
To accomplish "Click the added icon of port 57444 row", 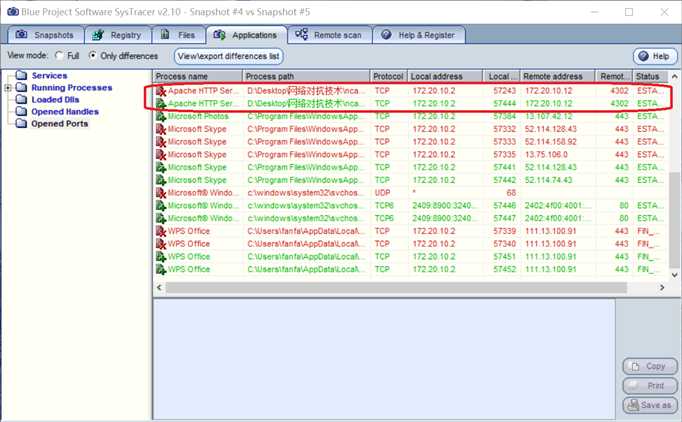I will pyautogui.click(x=161, y=104).
